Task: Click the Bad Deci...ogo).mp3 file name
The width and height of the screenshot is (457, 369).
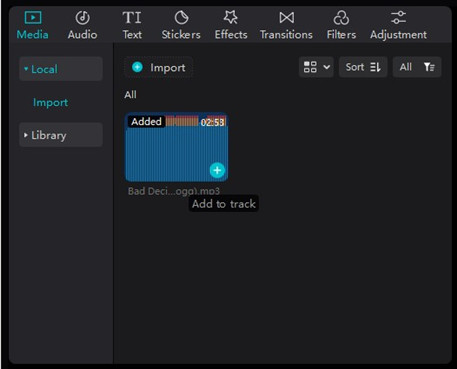Action: 174,191
